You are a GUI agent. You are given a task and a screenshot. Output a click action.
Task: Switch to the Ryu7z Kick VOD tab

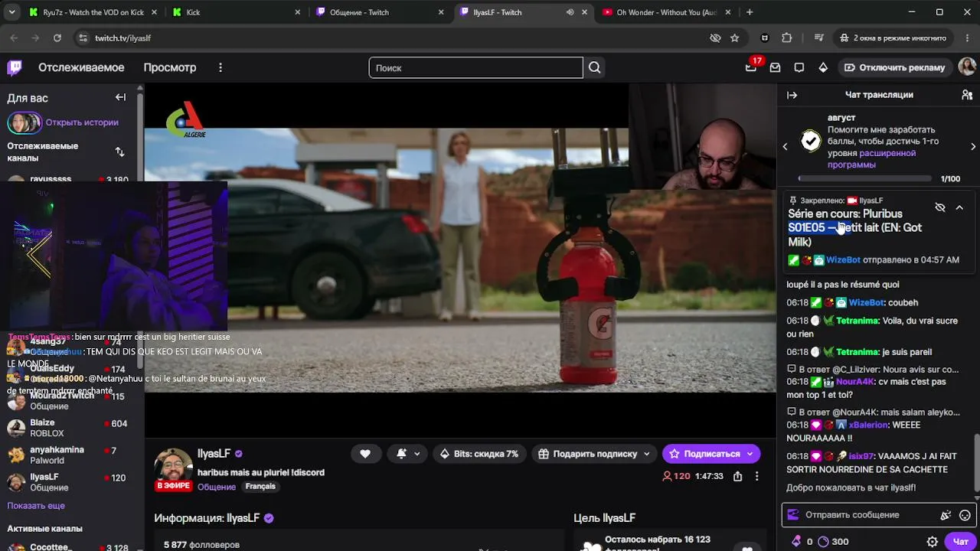pos(92,12)
